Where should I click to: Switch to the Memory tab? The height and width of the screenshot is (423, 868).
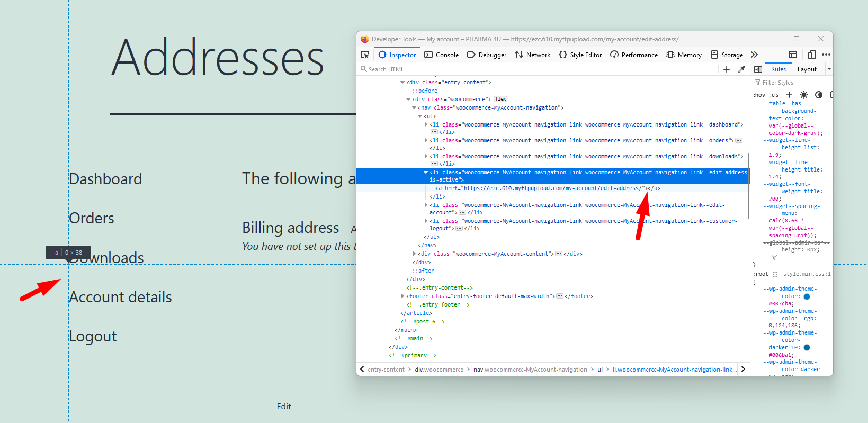click(684, 55)
